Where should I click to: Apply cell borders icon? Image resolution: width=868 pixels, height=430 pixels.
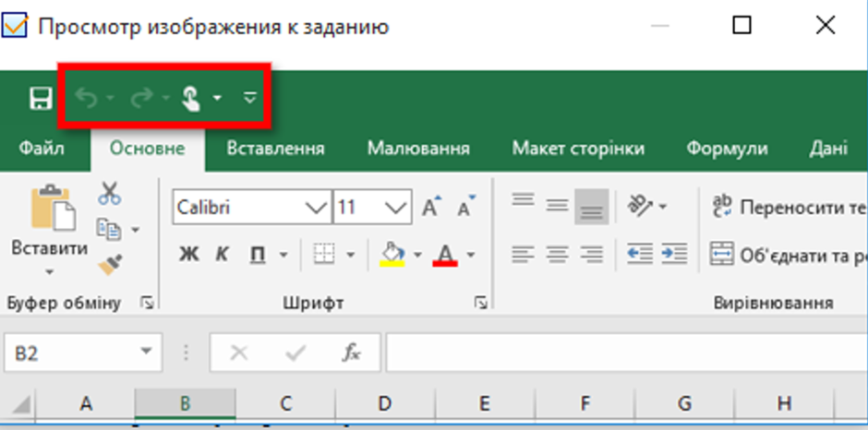324,254
